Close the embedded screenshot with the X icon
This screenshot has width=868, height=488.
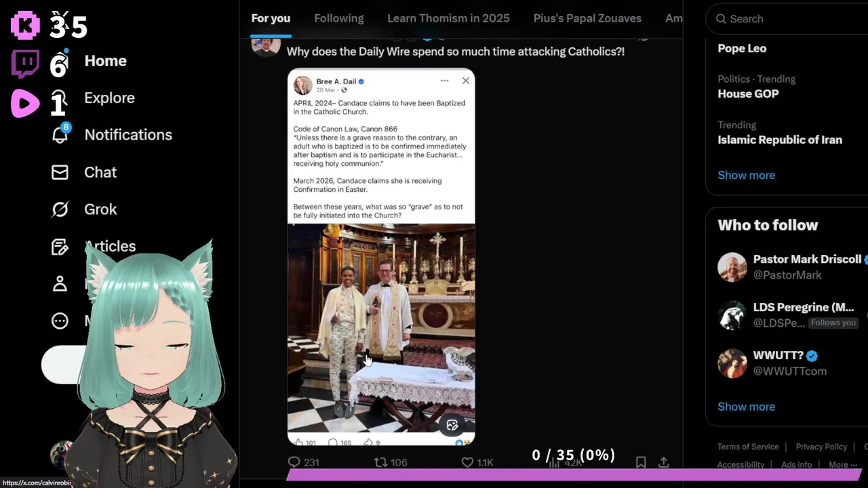[465, 81]
